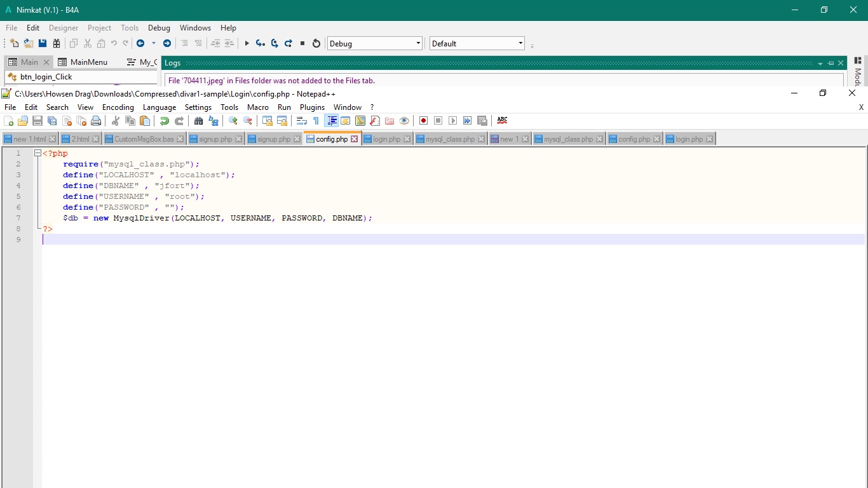Screen dimensions: 868x488
Task: Click the Save All icon in Notepad++
Action: point(52,121)
